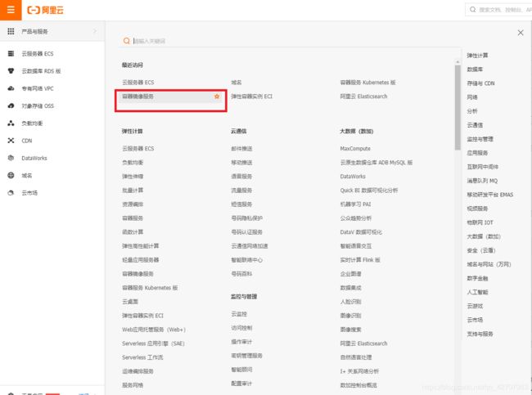The image size is (532, 395).
Task: Jump to 支持与服务 category in right index
Action: pyautogui.click(x=480, y=334)
